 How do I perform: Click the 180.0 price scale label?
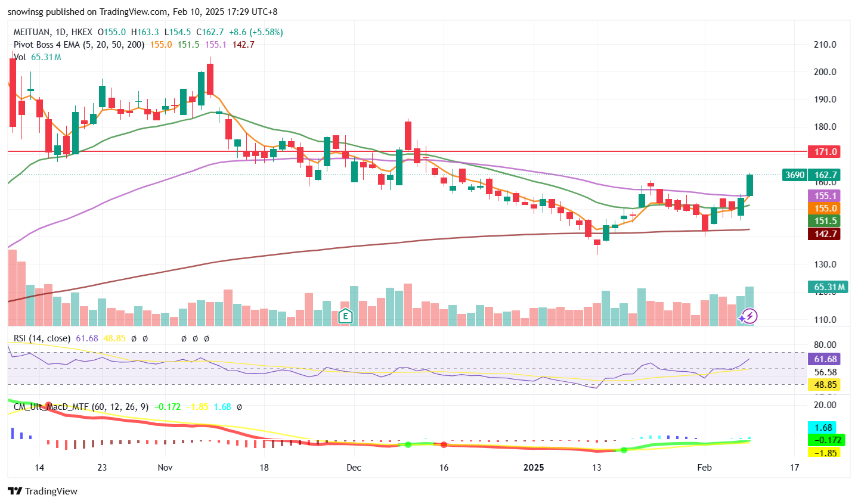click(825, 127)
